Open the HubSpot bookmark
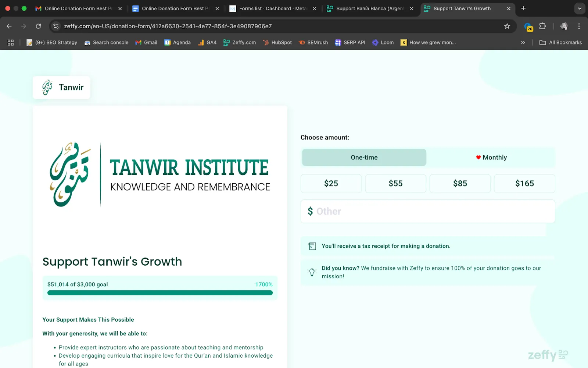 pyautogui.click(x=277, y=43)
